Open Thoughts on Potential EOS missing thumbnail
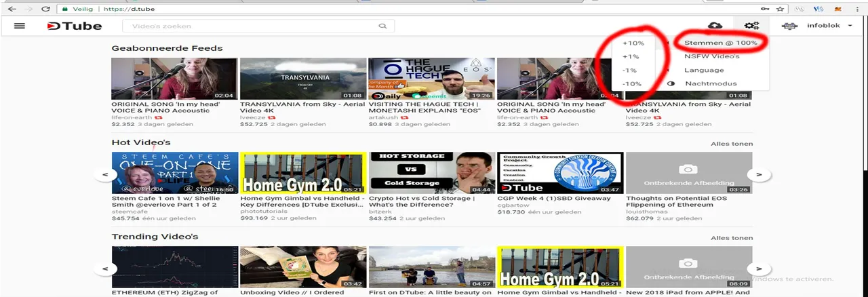This screenshot has height=297, width=868. click(x=689, y=173)
